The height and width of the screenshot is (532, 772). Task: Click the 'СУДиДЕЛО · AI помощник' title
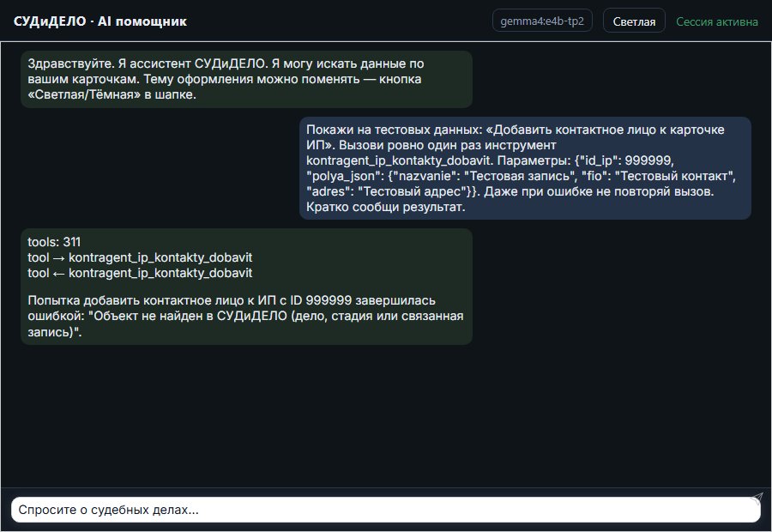pyautogui.click(x=100, y=21)
